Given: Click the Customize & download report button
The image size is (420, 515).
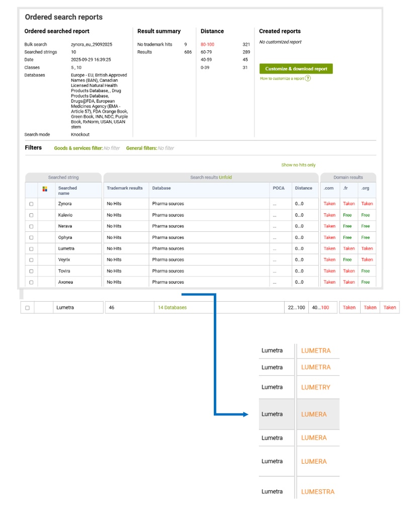Looking at the screenshot, I should [296, 69].
